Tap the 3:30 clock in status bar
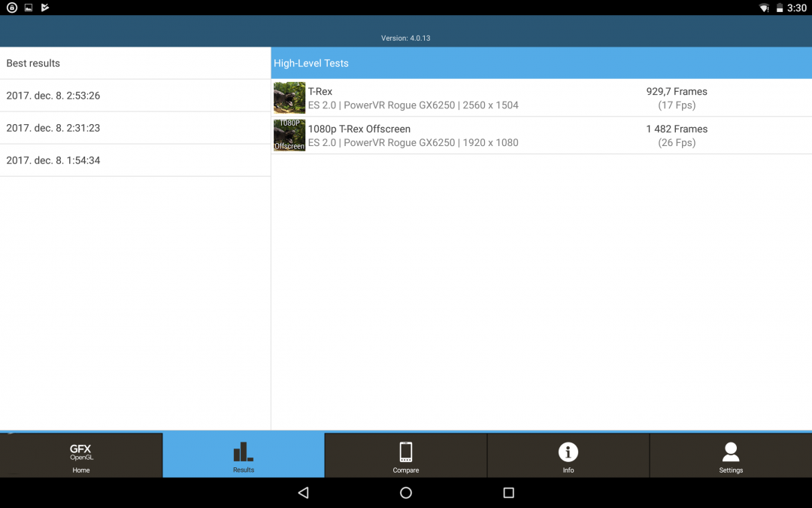812x508 pixels. coord(796,8)
